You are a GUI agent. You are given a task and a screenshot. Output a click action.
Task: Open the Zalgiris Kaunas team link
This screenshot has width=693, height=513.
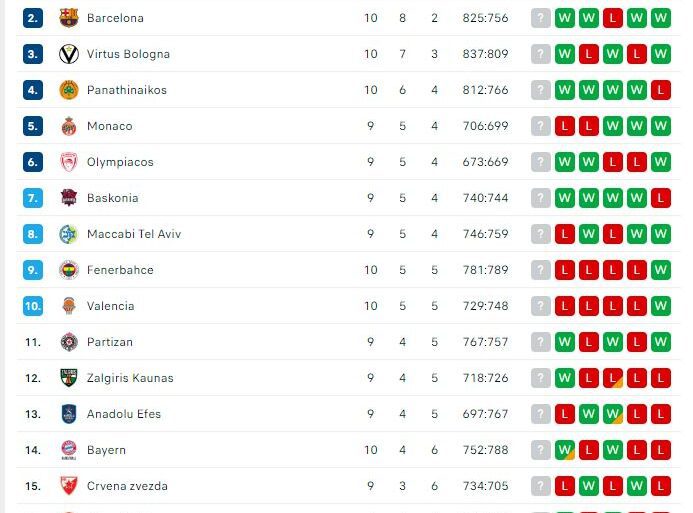pyautogui.click(x=130, y=378)
